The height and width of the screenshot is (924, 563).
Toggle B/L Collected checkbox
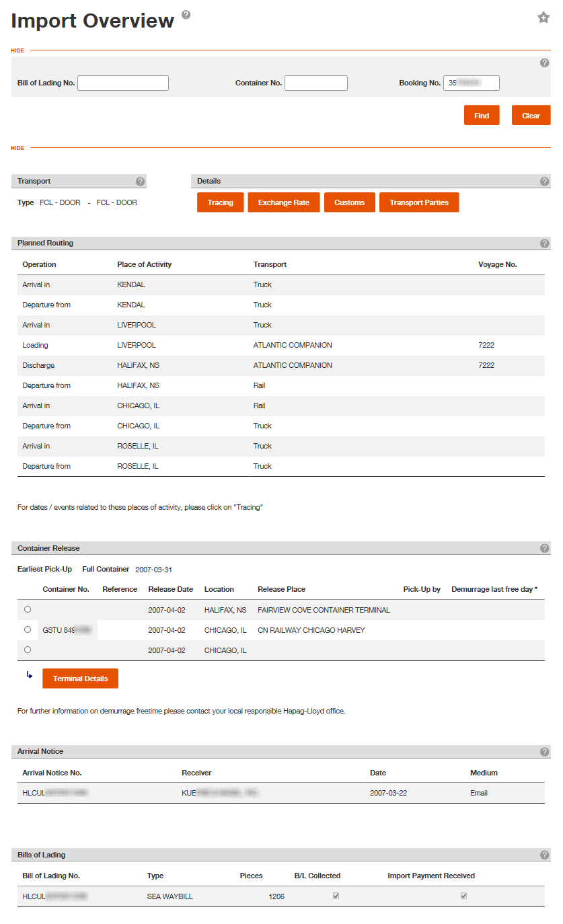pyautogui.click(x=336, y=896)
